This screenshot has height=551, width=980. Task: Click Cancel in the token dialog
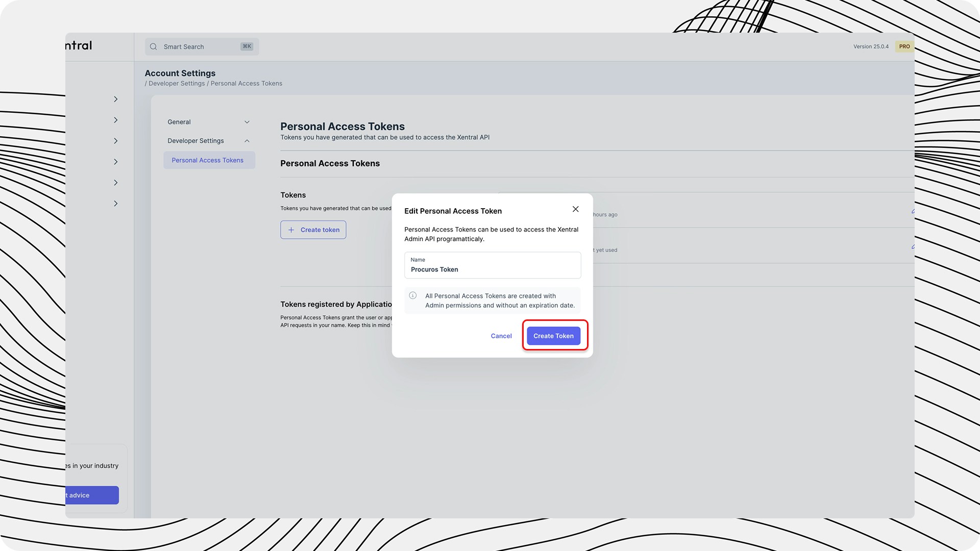[501, 336]
